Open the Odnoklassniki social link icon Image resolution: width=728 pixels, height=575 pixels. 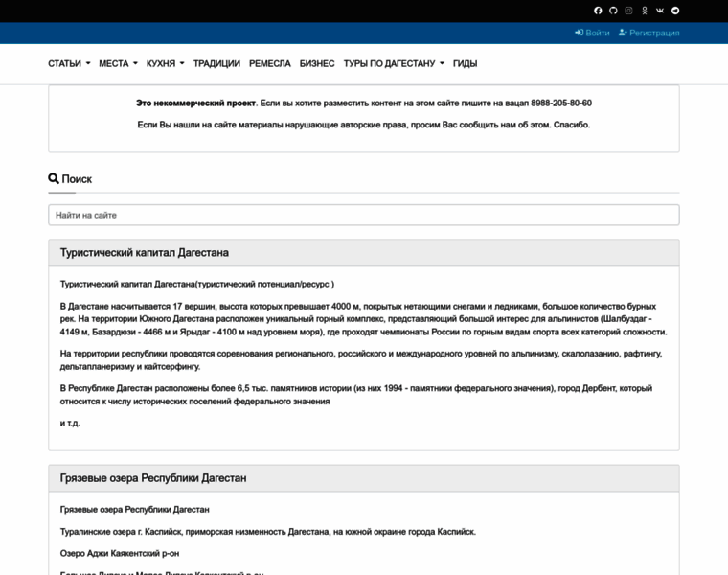point(645,11)
